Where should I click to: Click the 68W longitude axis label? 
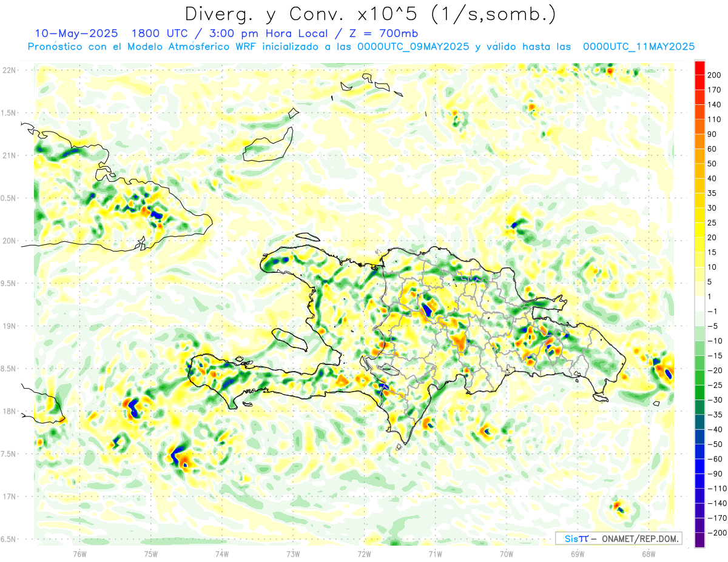pos(648,553)
